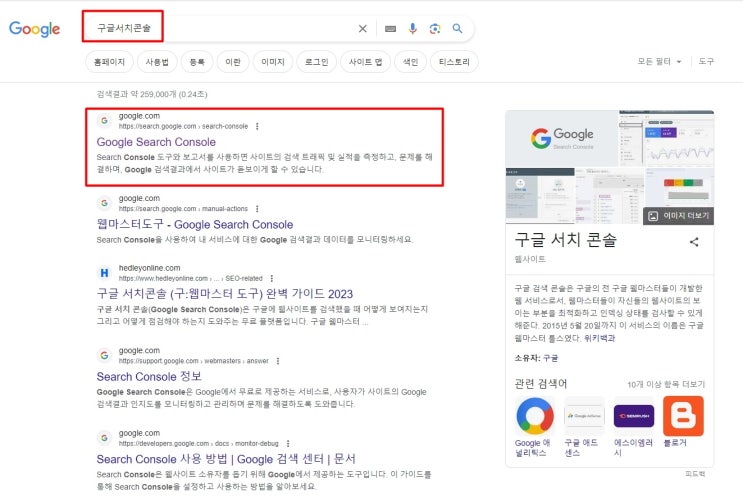Open the on-screen keyboard icon

coord(390,29)
